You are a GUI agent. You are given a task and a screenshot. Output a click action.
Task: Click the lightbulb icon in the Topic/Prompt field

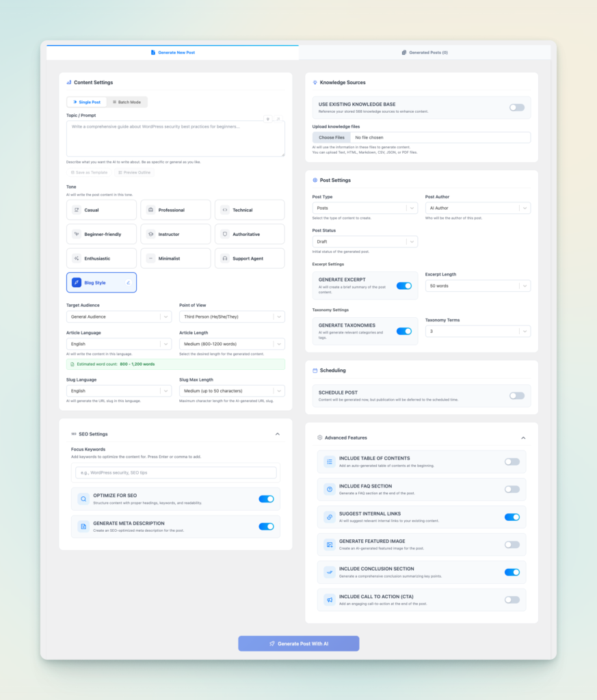click(268, 119)
